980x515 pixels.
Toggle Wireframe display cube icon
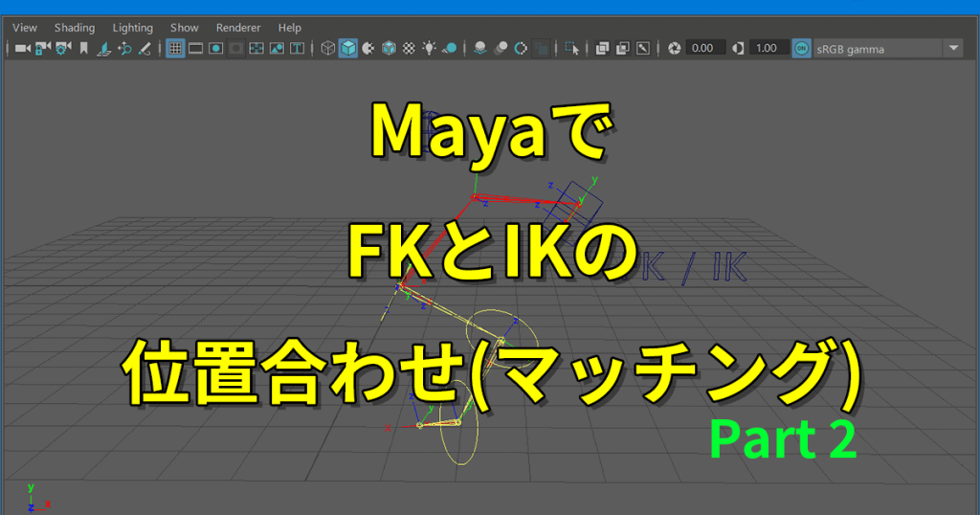pyautogui.click(x=328, y=48)
